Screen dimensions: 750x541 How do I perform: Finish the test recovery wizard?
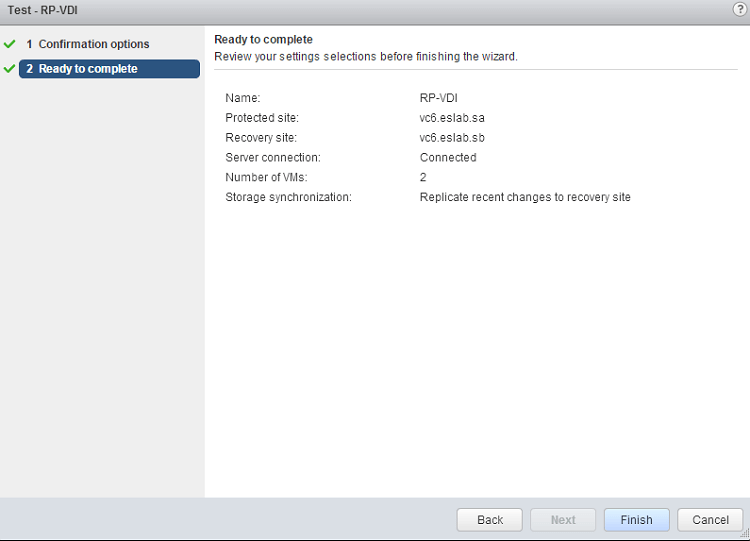coord(636,520)
